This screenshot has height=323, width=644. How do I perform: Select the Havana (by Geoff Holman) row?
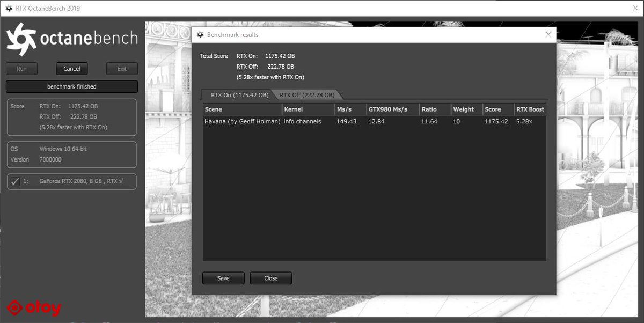374,121
